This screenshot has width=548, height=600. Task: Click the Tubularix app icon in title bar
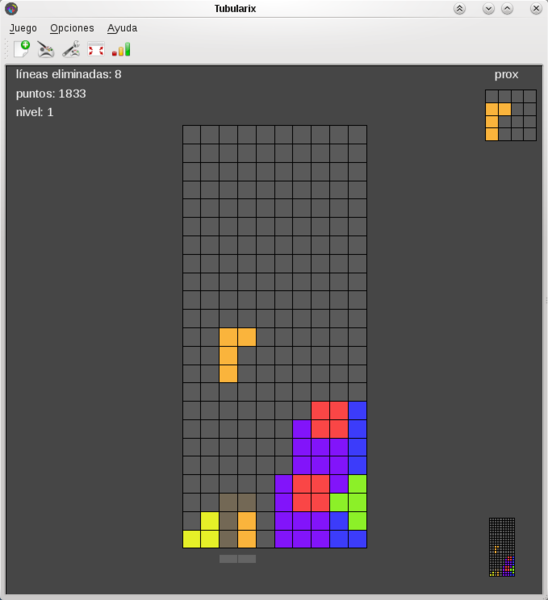[x=11, y=8]
